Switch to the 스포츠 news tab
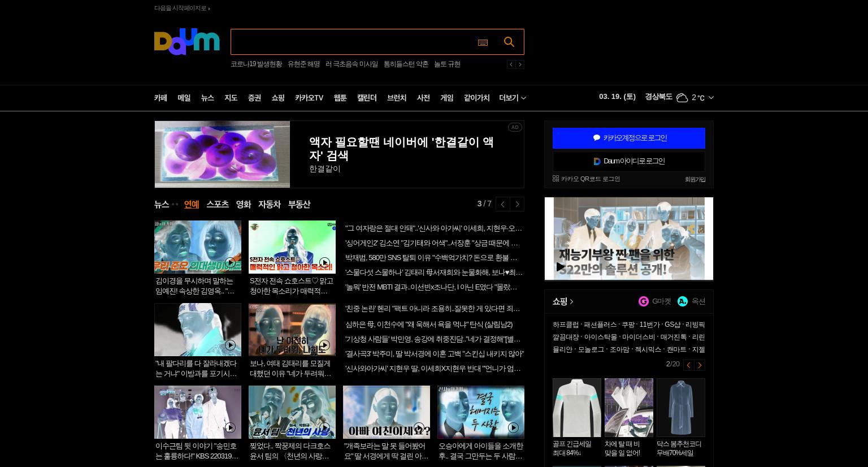The width and height of the screenshot is (868, 467). [218, 204]
